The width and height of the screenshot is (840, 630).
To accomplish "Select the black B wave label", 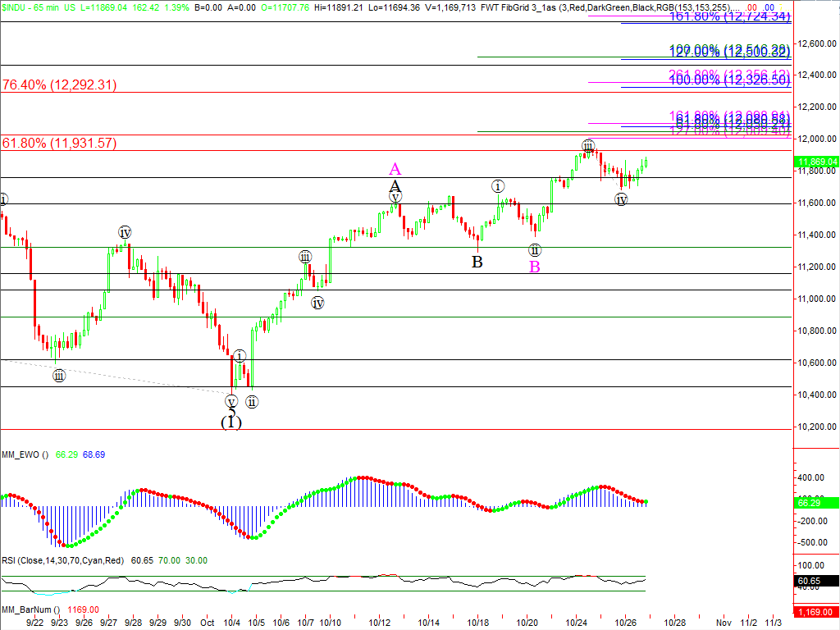I will [x=477, y=262].
